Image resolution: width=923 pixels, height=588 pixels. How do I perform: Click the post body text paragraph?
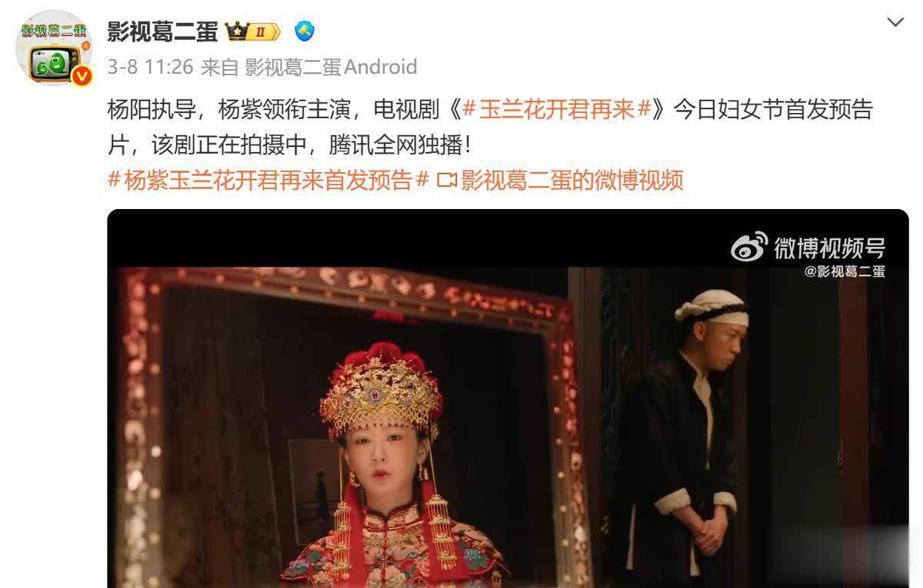point(490,126)
